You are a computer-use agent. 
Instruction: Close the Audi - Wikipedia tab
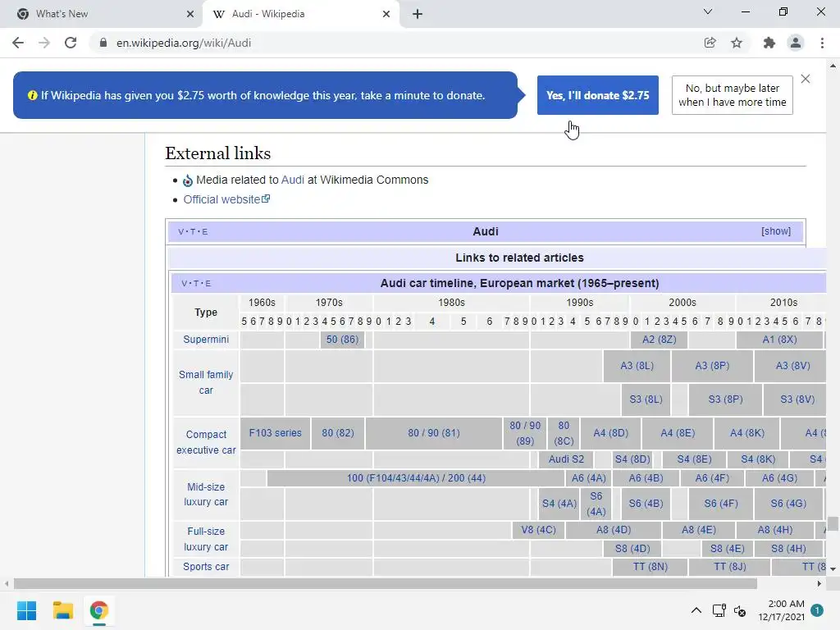[x=386, y=14]
